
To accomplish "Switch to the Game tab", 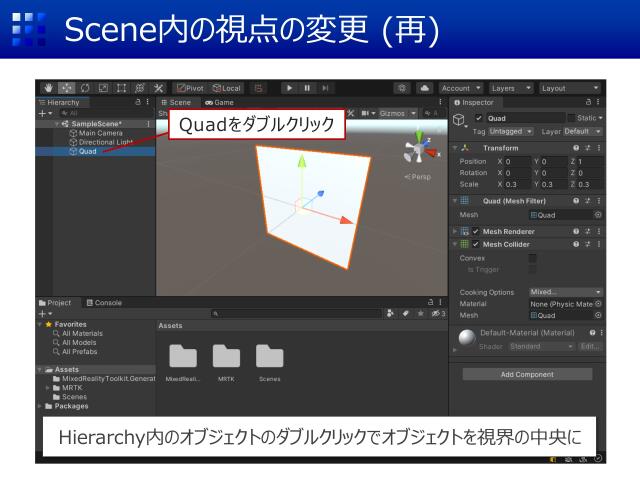I will tap(219, 102).
